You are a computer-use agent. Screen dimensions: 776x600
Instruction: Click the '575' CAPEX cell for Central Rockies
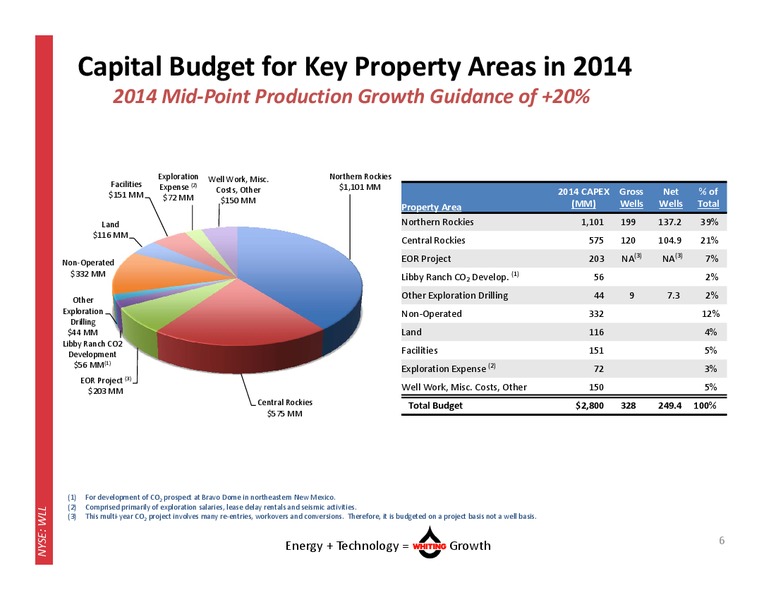[596, 240]
